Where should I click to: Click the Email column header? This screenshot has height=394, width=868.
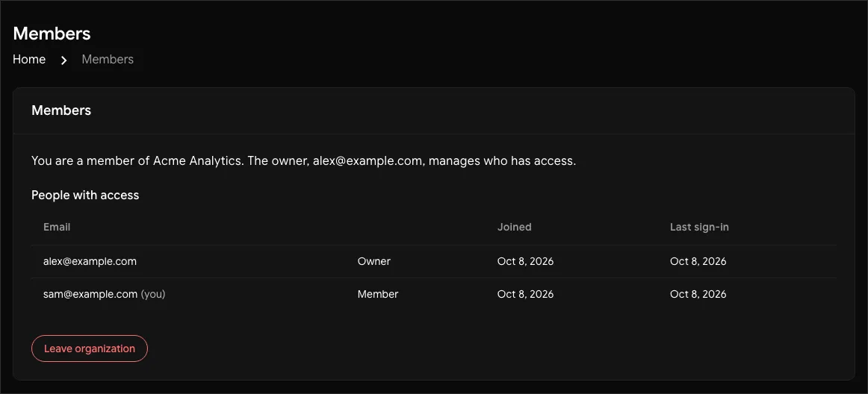(x=57, y=227)
